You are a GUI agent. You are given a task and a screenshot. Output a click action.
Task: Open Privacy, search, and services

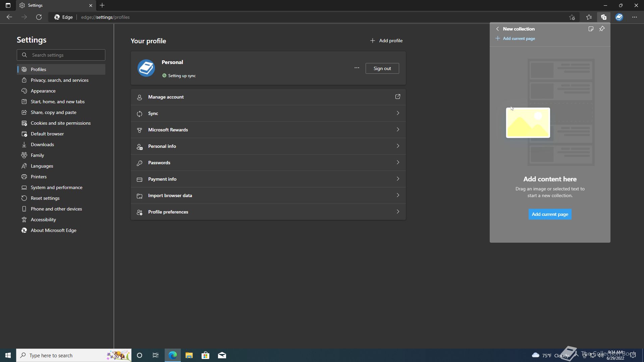point(61,80)
